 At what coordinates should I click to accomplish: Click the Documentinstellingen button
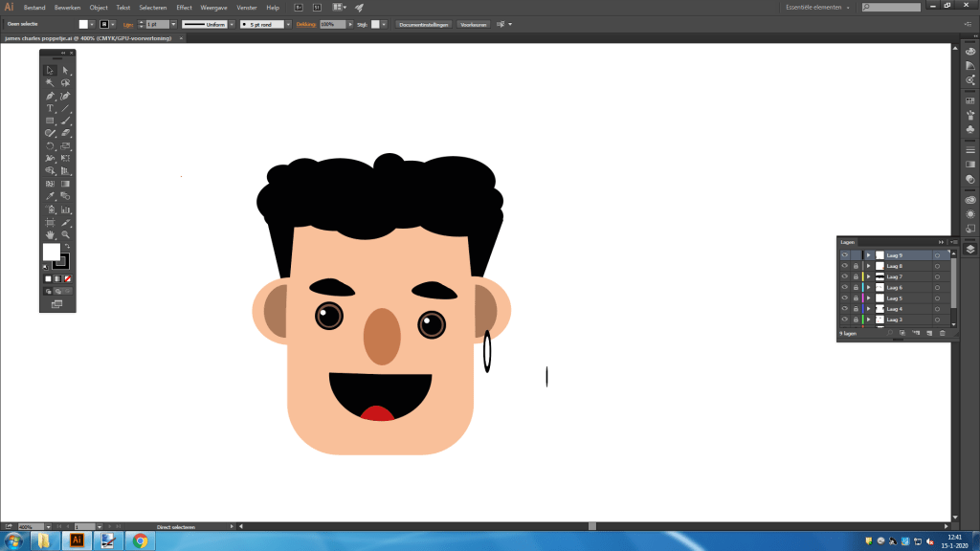(x=423, y=24)
